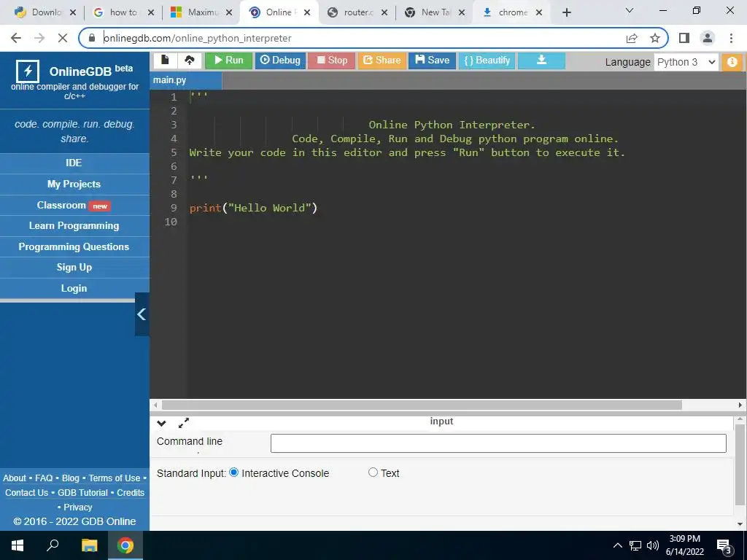Click the editor horizontal scrollbar
747x560 pixels.
tap(422, 405)
